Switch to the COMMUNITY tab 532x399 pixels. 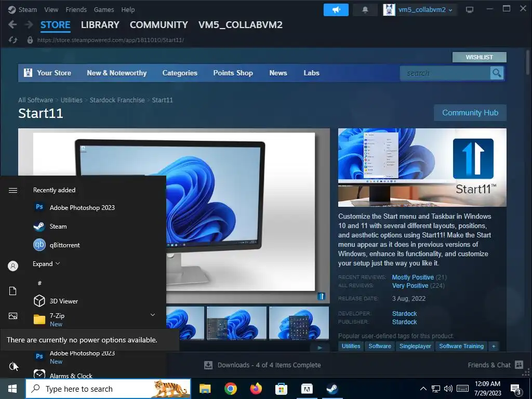[159, 25]
